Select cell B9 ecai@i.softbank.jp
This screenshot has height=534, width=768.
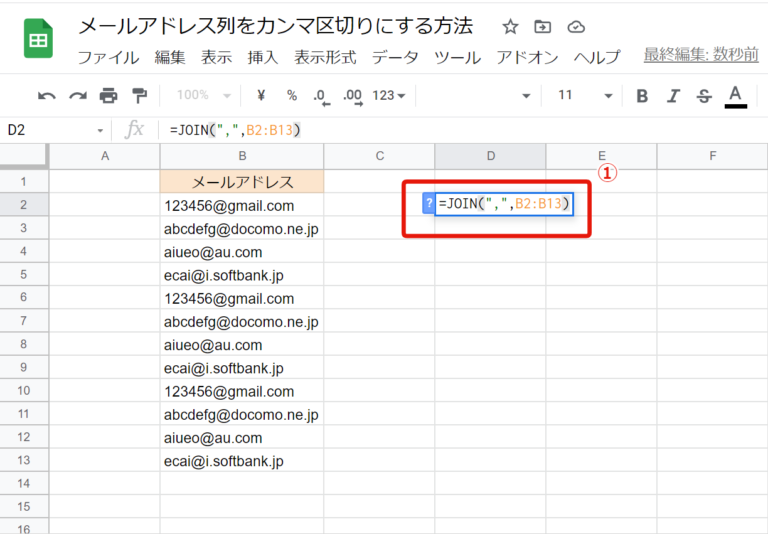pos(242,367)
